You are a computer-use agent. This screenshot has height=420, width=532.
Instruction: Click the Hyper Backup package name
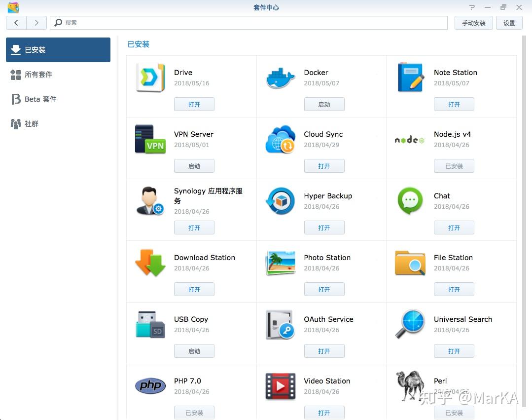328,196
